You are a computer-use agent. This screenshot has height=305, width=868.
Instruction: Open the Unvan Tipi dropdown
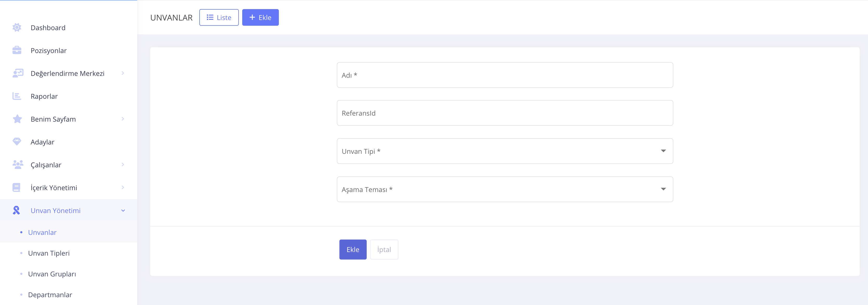504,151
